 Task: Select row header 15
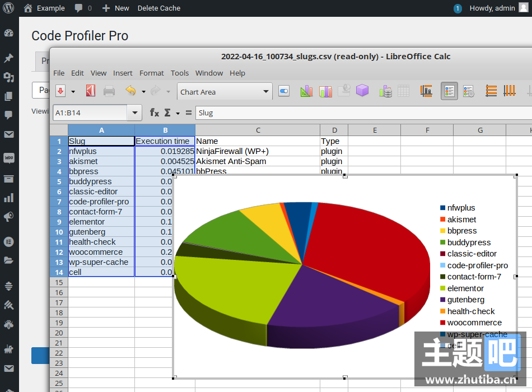point(59,282)
